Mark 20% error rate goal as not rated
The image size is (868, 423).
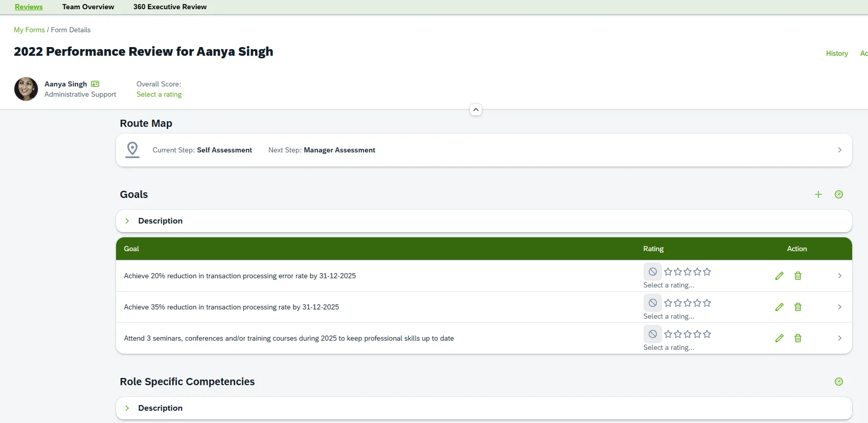click(653, 272)
